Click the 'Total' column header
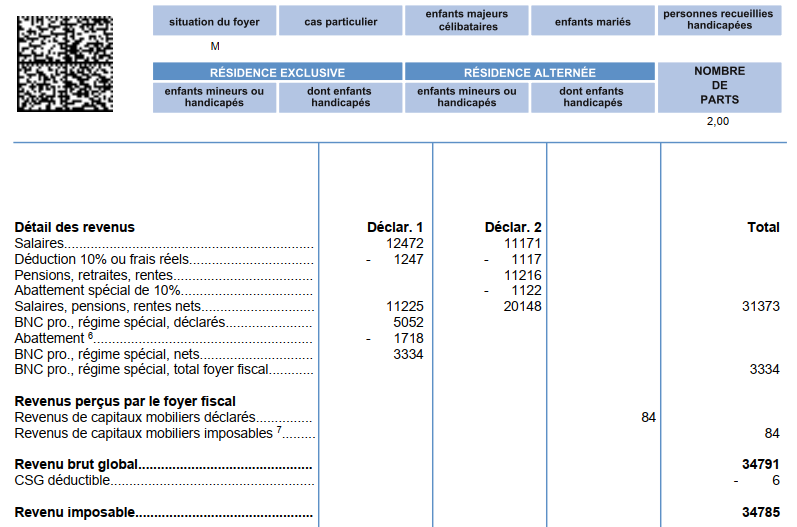Image resolution: width=797 pixels, height=527 pixels. coord(763,227)
